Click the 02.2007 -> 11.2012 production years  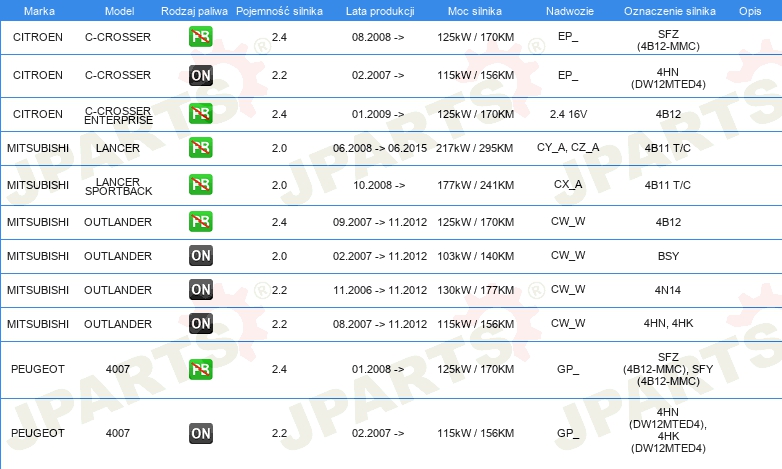pos(380,256)
